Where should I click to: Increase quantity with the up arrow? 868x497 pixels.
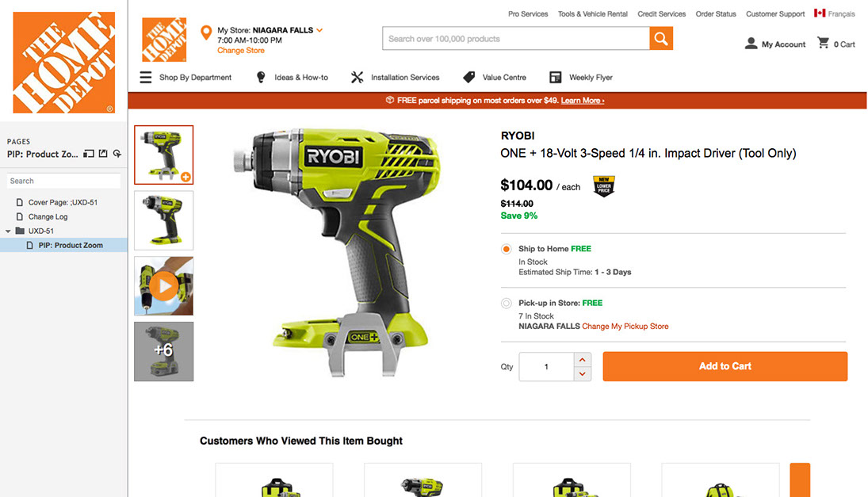(583, 360)
